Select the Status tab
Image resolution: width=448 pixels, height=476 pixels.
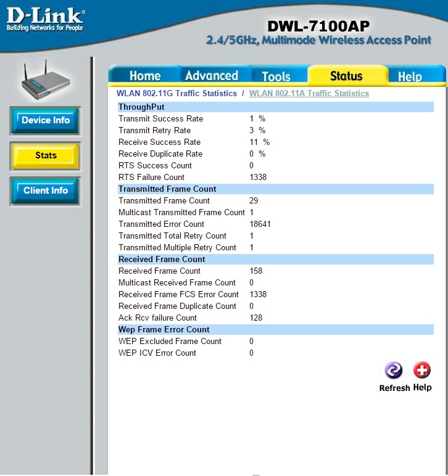tap(346, 76)
